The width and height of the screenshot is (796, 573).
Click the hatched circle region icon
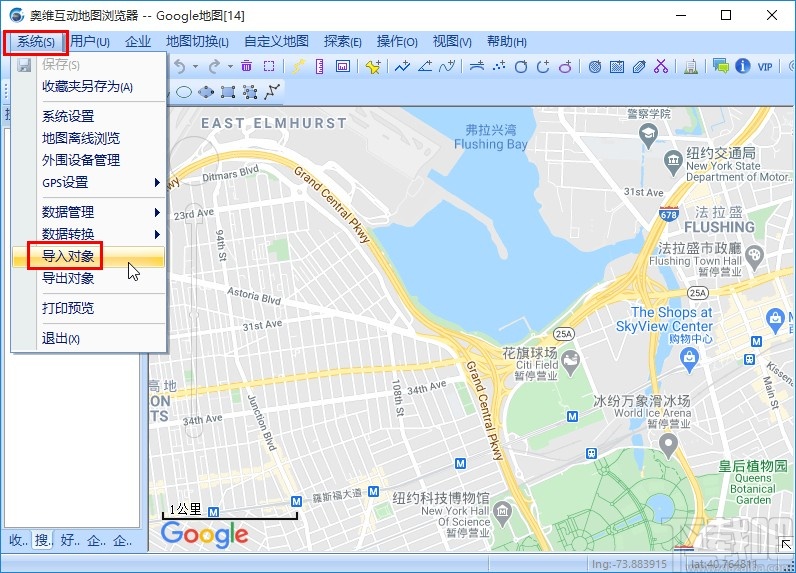pos(595,66)
